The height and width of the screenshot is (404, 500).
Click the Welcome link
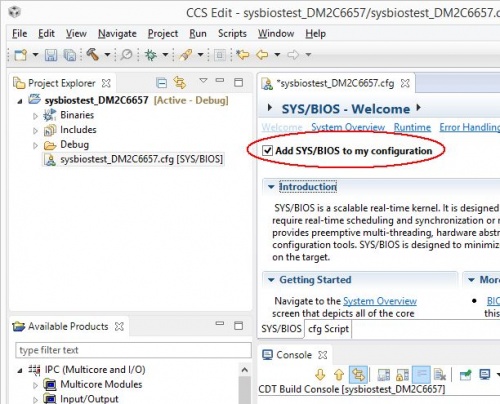pos(282,127)
